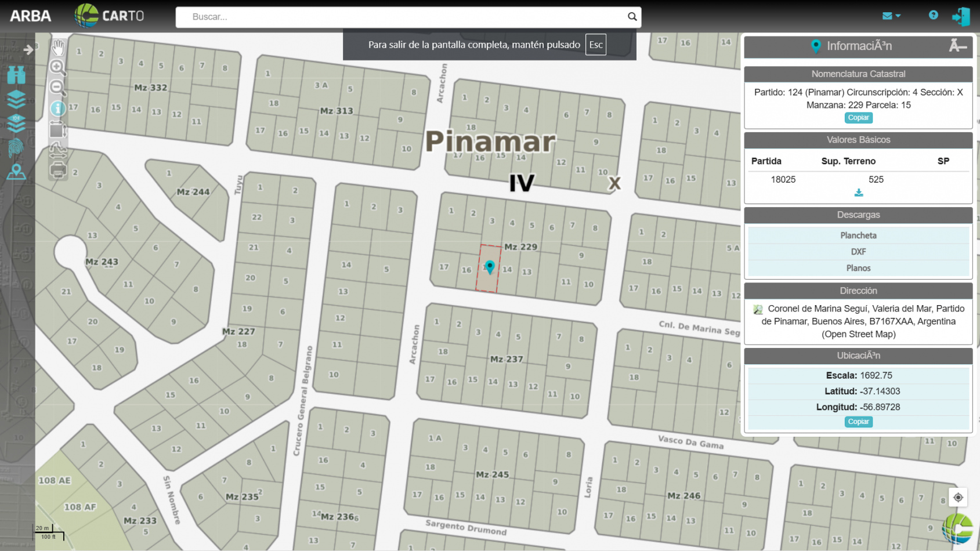Click the 108 AE parcel label
Screen dimensions: 980x551
pos(55,481)
